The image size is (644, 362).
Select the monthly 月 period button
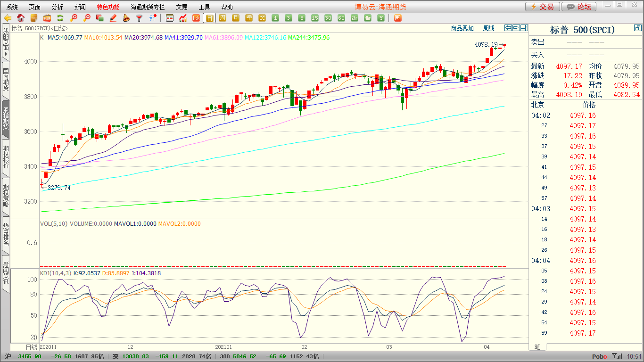[236, 18]
